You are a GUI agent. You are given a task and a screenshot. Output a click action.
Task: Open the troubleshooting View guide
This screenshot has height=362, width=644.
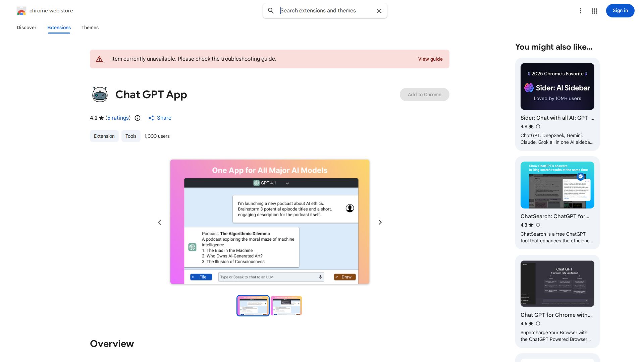[430, 59]
